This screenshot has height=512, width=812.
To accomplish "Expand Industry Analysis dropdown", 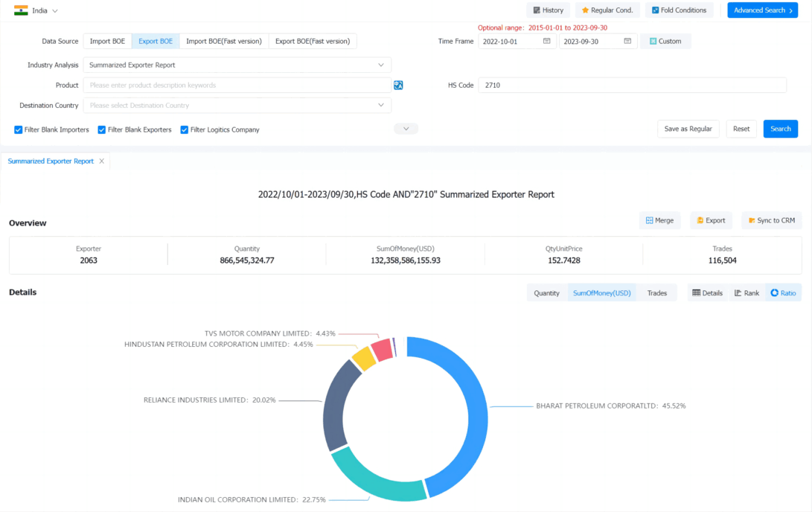I will point(237,65).
